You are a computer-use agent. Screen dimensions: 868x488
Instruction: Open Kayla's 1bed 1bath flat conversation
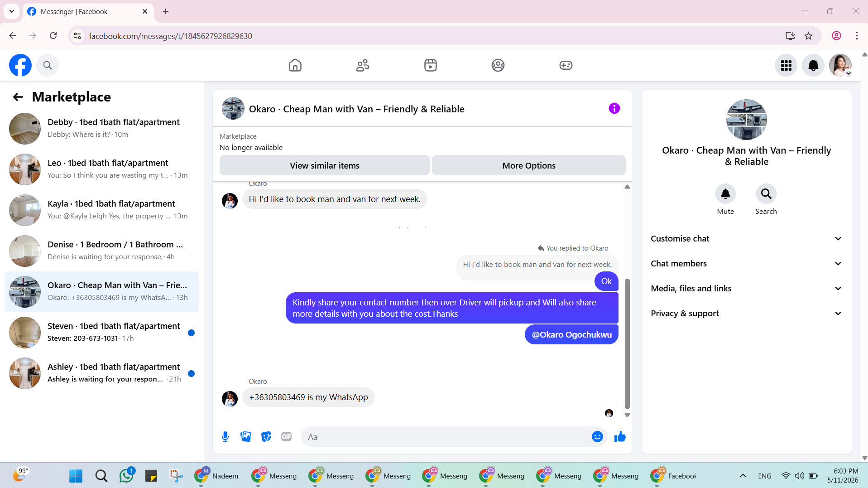(102, 210)
